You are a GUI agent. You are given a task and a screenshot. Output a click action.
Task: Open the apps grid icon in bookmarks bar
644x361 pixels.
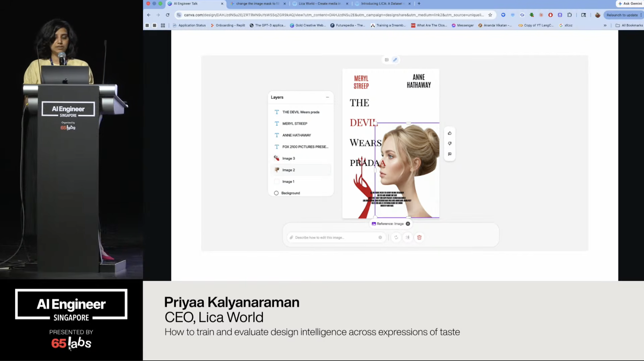163,26
